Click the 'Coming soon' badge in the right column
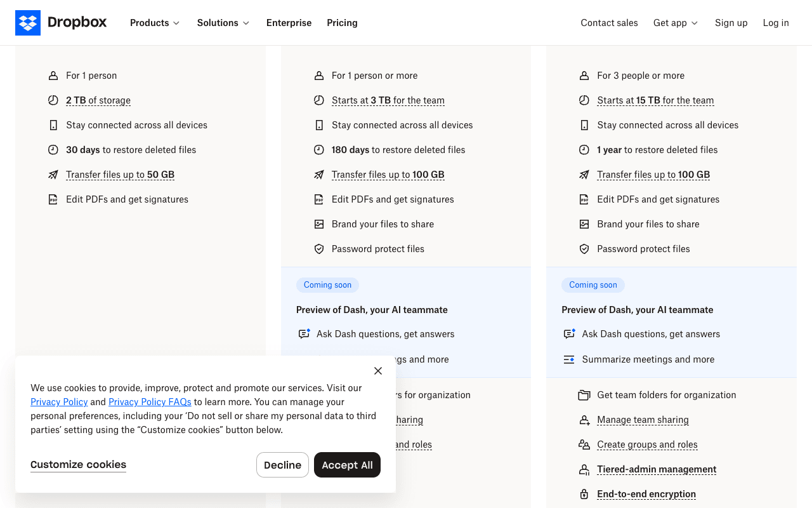The height and width of the screenshot is (508, 812). (593, 285)
